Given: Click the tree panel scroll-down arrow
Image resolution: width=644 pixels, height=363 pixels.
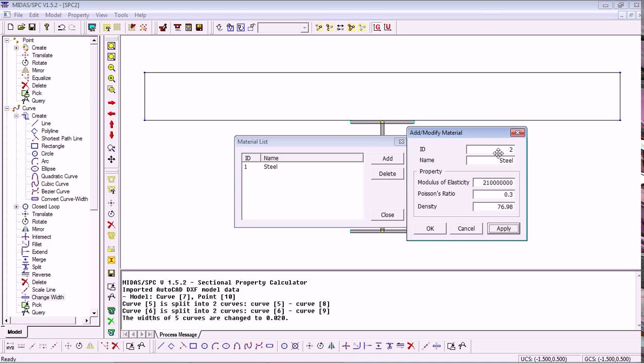Looking at the screenshot, I should coord(94,313).
